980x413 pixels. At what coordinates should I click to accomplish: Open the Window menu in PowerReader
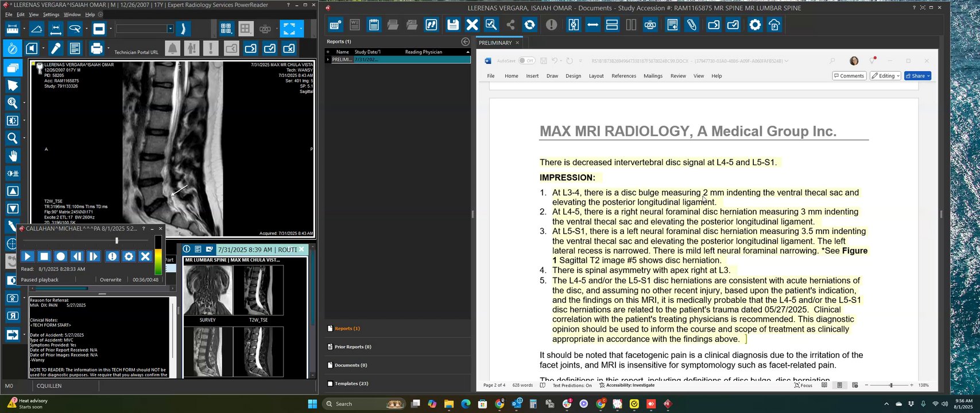(x=72, y=14)
